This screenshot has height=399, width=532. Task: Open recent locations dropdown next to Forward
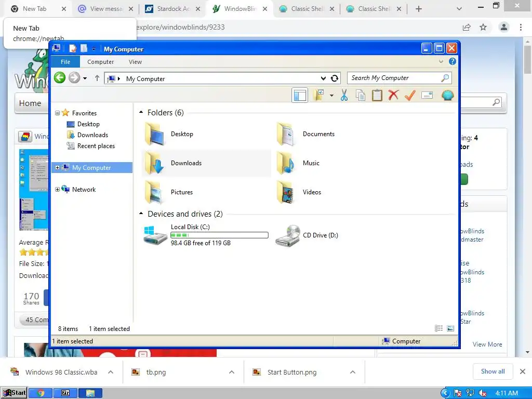85,78
